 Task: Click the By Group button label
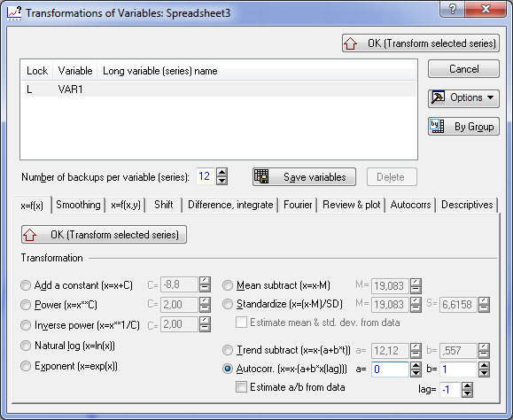click(x=474, y=127)
